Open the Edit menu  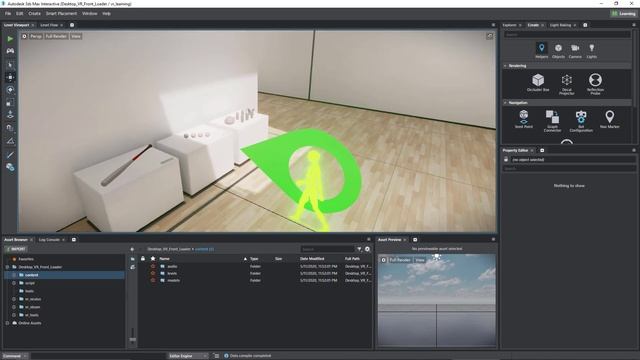[20, 13]
